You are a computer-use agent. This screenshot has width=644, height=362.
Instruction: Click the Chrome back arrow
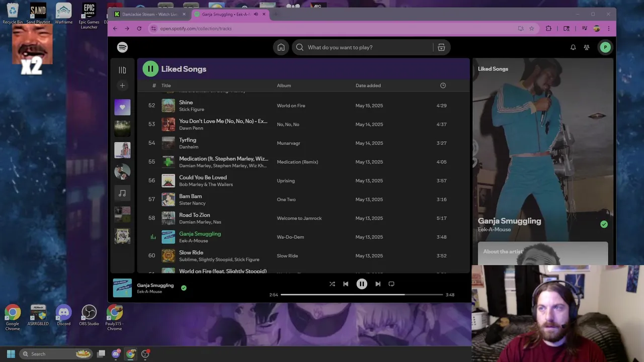tap(115, 29)
